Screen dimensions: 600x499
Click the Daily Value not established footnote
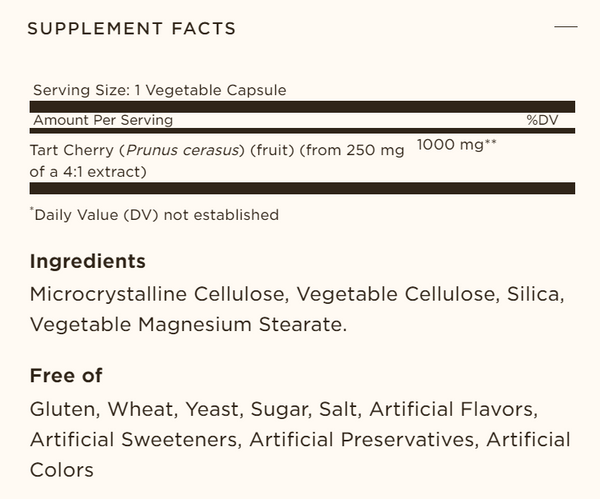tap(155, 214)
